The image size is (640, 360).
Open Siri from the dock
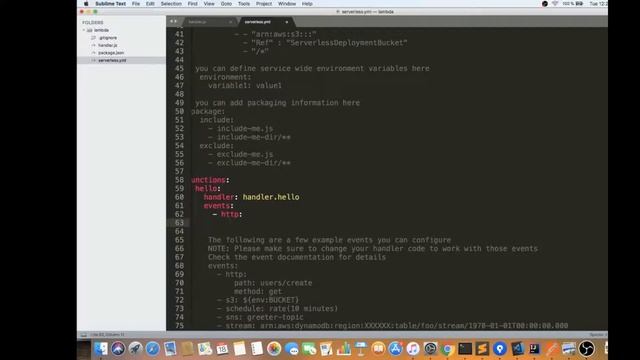pyautogui.click(x=118, y=349)
